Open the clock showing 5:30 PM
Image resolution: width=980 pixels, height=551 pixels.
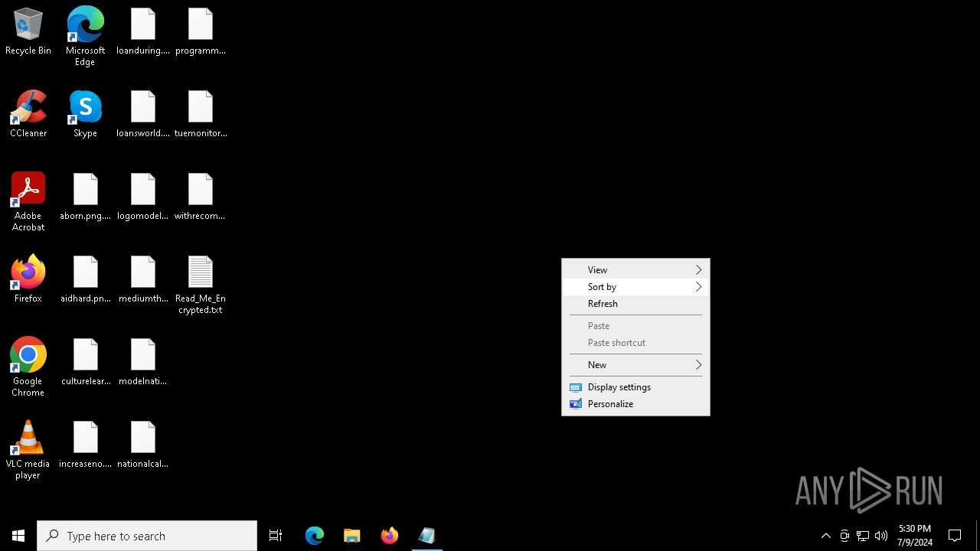pos(915,536)
